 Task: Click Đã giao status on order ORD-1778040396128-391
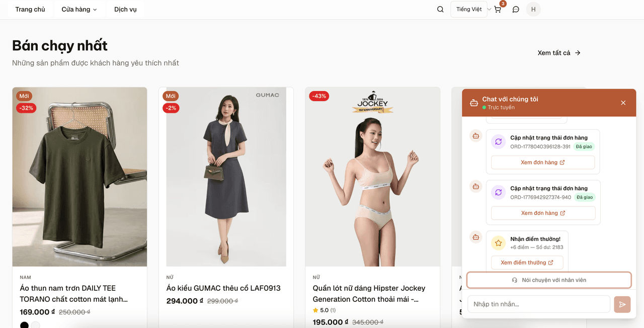[x=584, y=146]
